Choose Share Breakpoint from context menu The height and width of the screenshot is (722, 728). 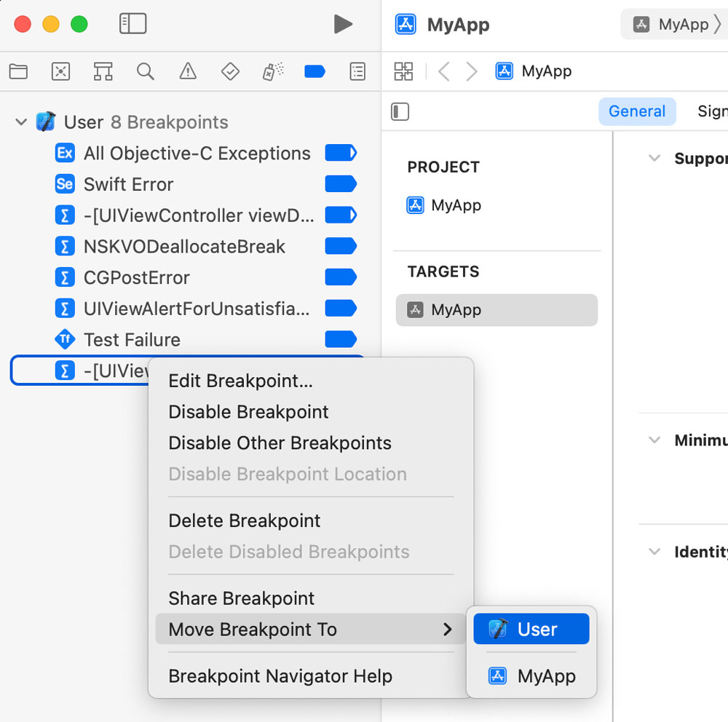pos(311,598)
